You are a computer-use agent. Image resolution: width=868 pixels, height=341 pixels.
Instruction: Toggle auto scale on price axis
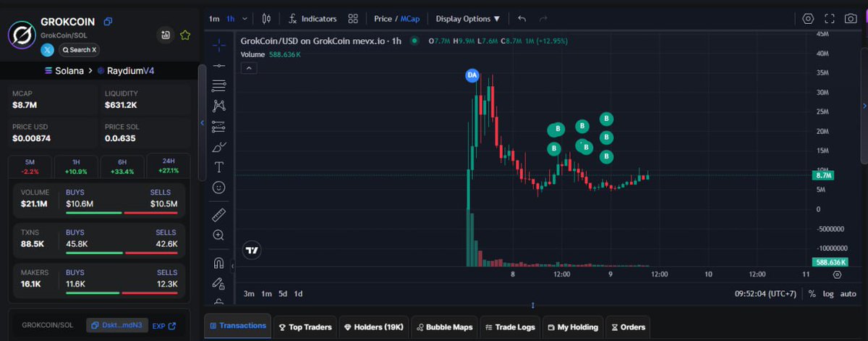pyautogui.click(x=848, y=294)
